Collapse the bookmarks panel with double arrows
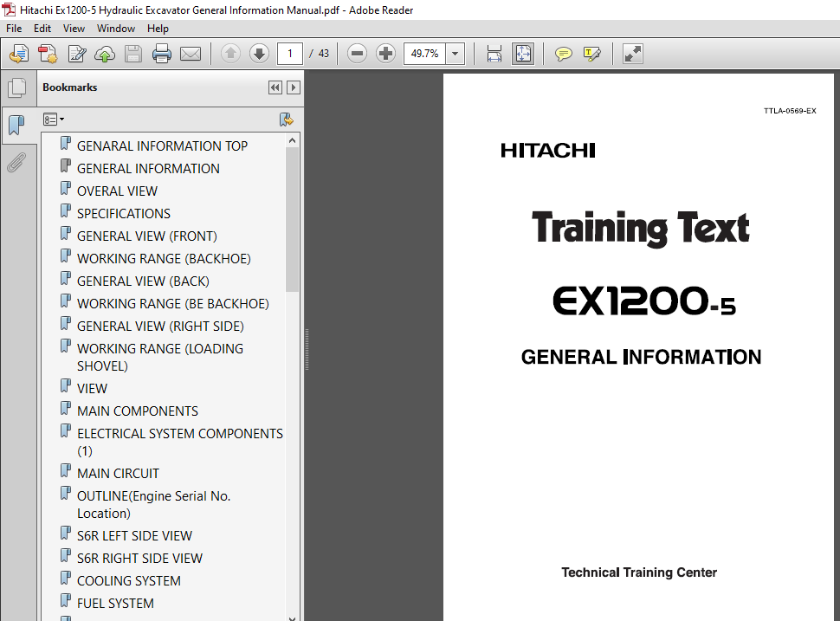Viewport: 840px width, 621px height. coord(275,87)
